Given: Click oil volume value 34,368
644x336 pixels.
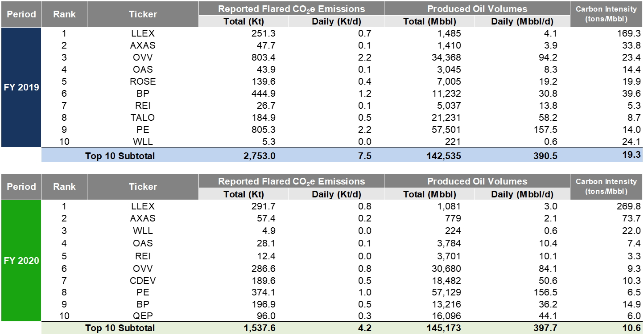Looking at the screenshot, I should 446,57.
